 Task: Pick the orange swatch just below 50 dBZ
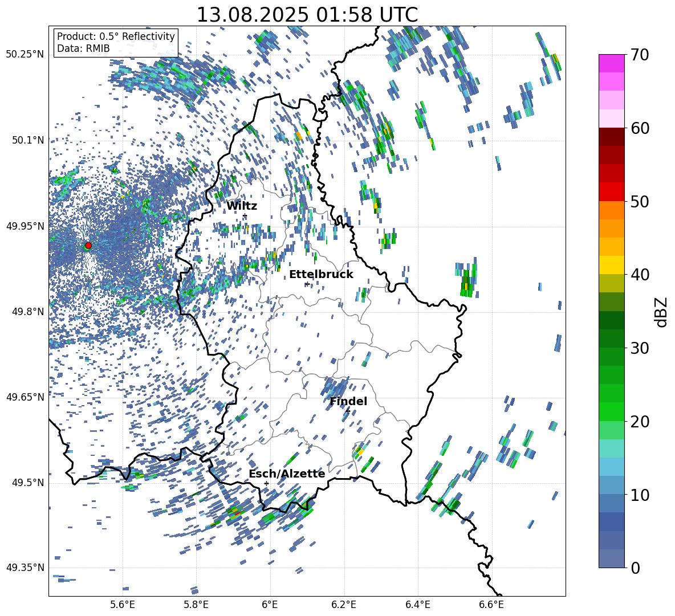[612, 210]
